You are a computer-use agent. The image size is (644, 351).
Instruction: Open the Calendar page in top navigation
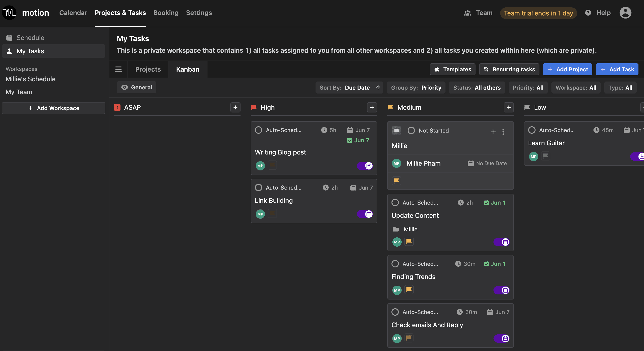tap(73, 13)
